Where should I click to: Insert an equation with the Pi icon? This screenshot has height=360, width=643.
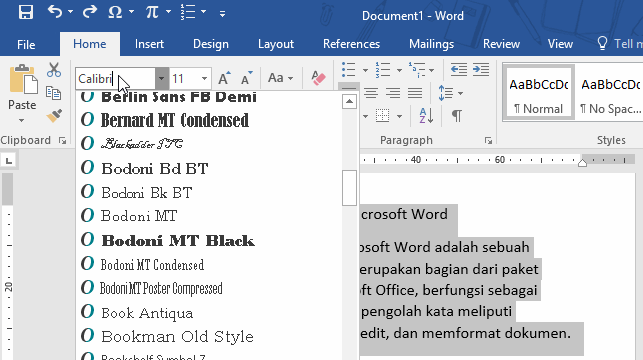152,12
